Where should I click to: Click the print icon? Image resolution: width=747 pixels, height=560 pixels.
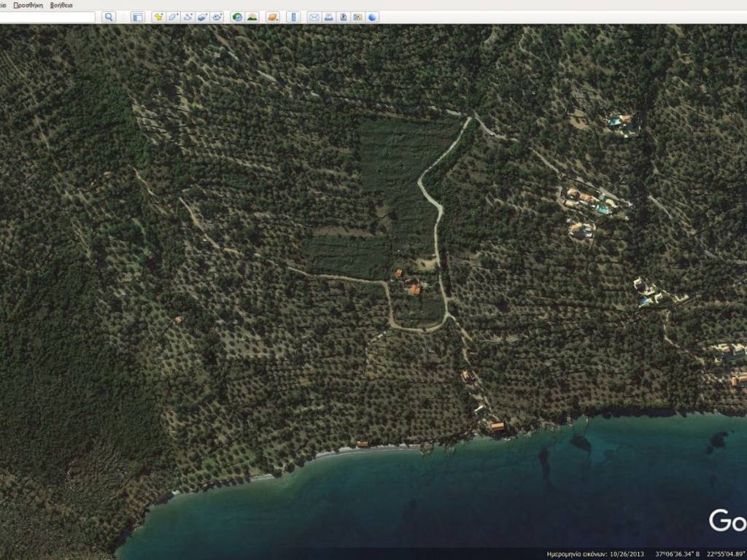tap(328, 17)
